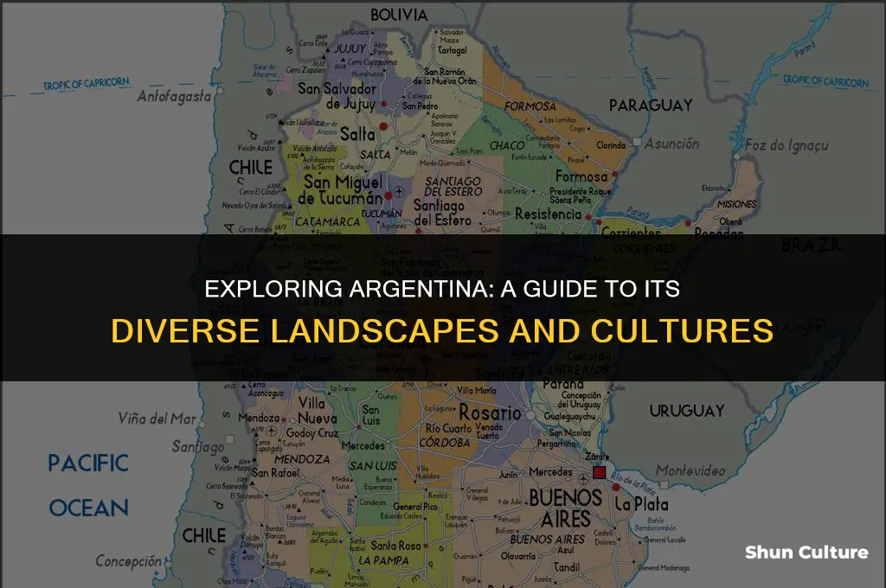Screen dimensions: 886x588
Task: Select the San Miguel de Tucumán label
Action: (343, 189)
